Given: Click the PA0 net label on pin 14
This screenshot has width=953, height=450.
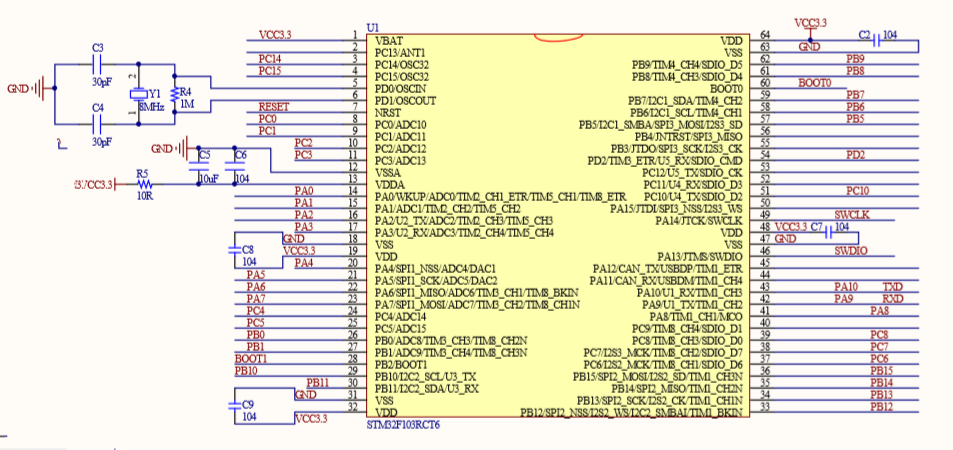Looking at the screenshot, I should pyautogui.click(x=304, y=191).
